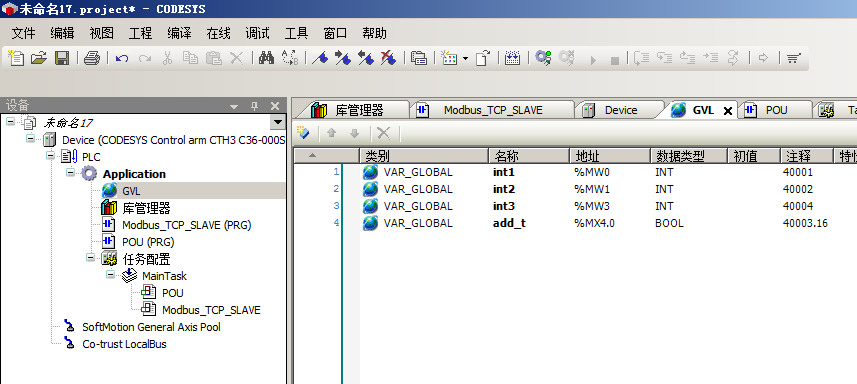Click the page with arrow toolbar icon

click(x=482, y=58)
